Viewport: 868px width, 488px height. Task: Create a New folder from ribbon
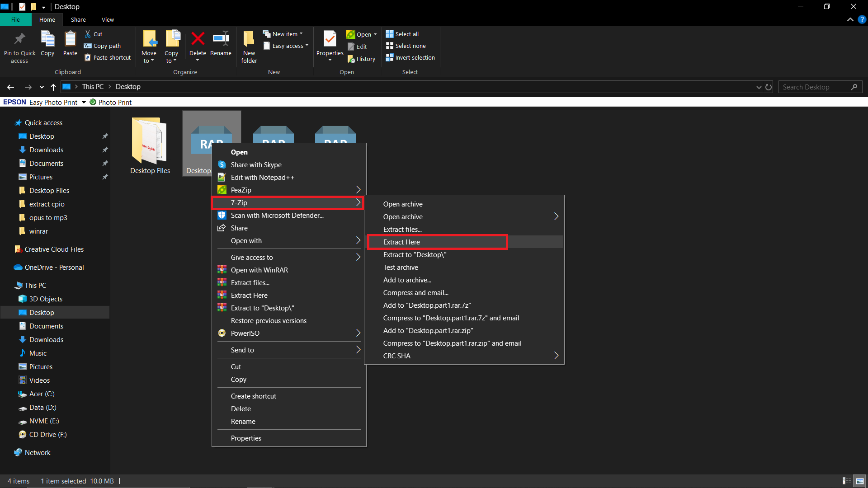pyautogui.click(x=249, y=47)
